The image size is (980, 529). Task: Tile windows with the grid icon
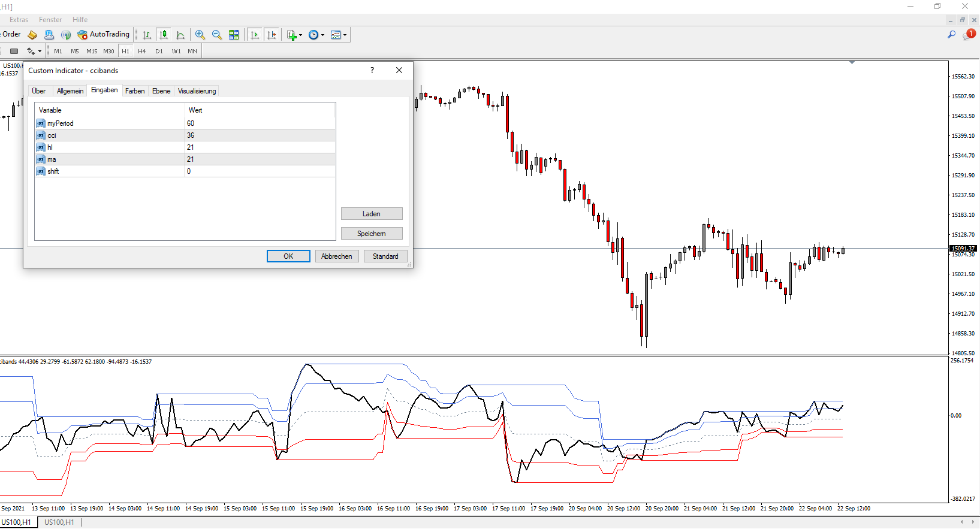pos(234,35)
